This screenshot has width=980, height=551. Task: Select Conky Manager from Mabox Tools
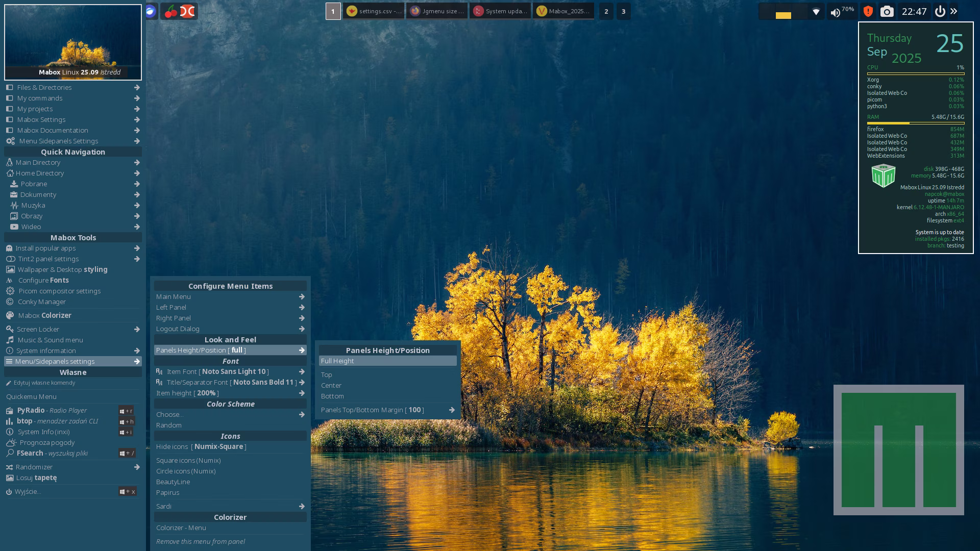point(41,302)
